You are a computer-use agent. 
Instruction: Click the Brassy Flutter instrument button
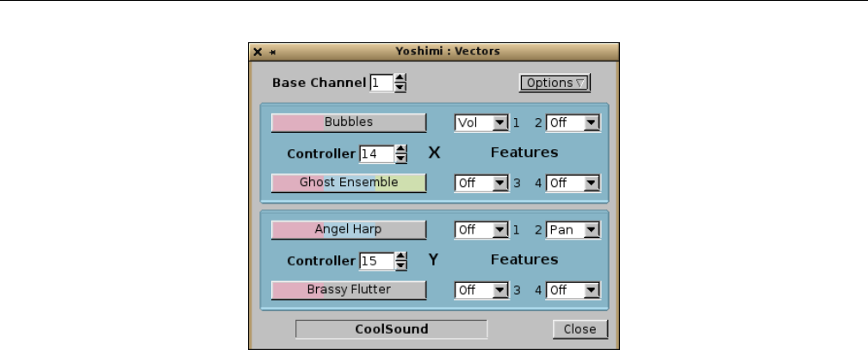click(349, 290)
